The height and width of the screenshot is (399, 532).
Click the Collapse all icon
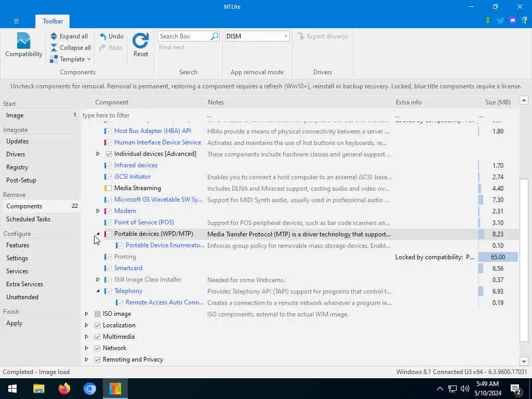[x=54, y=48]
